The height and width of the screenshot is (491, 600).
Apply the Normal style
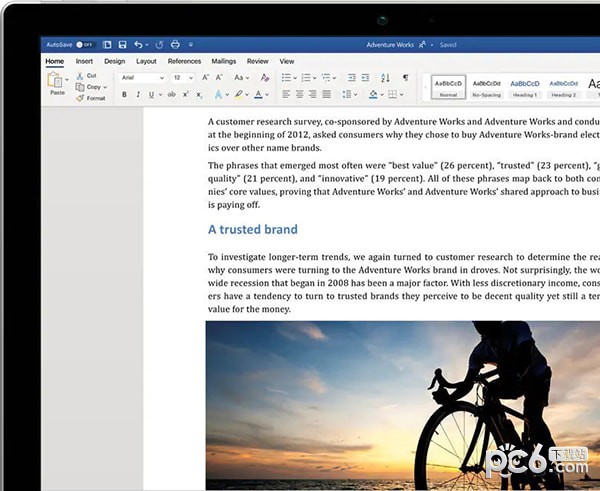pos(448,87)
